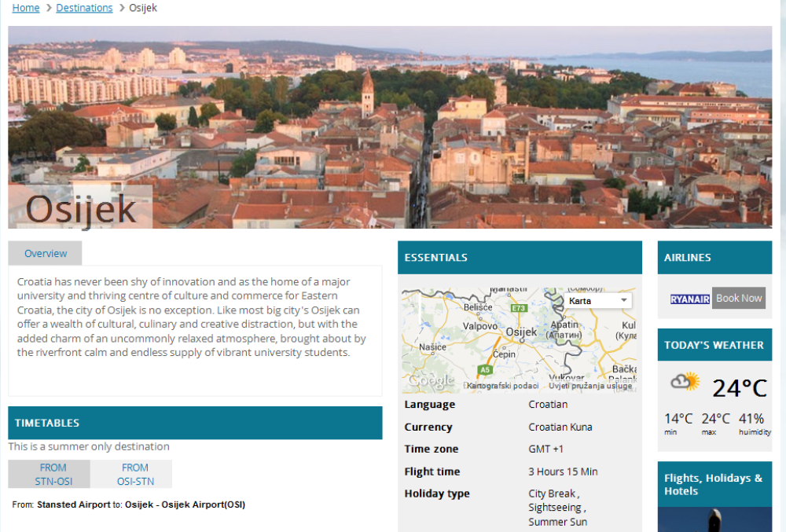
Task: Click the '3 Hours 15 Min' flight time
Action: point(563,472)
